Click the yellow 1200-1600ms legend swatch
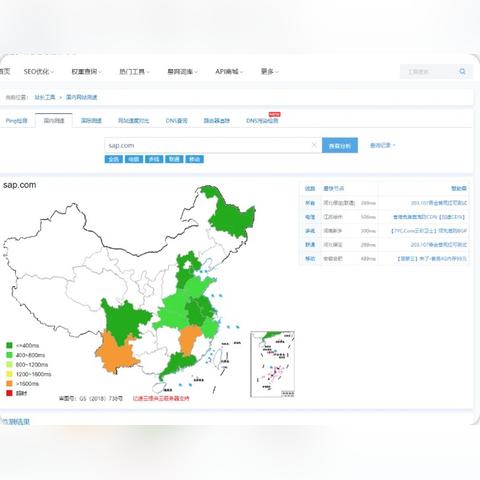This screenshot has height=480, width=480. coord(9,374)
